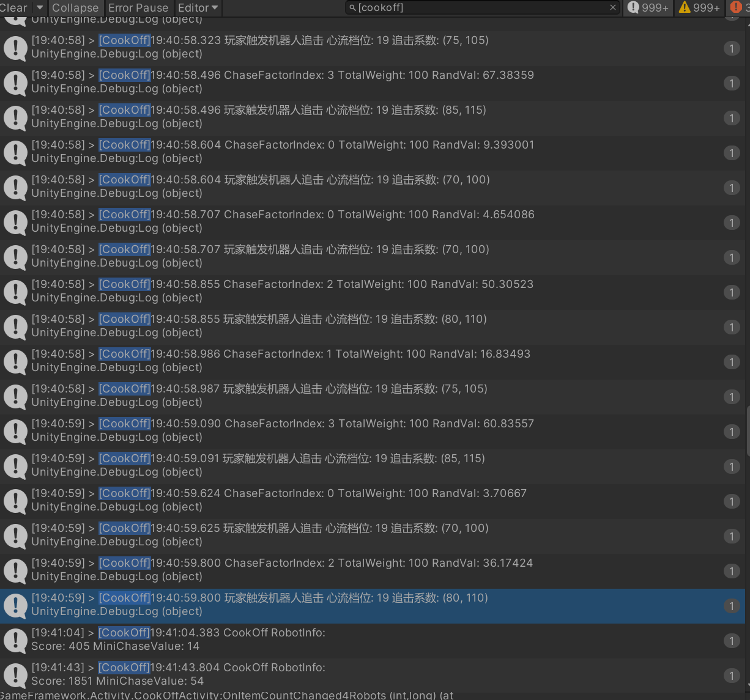The width and height of the screenshot is (750, 700).
Task: Click count badge of RandVal 60.83557 entry
Action: point(731,431)
